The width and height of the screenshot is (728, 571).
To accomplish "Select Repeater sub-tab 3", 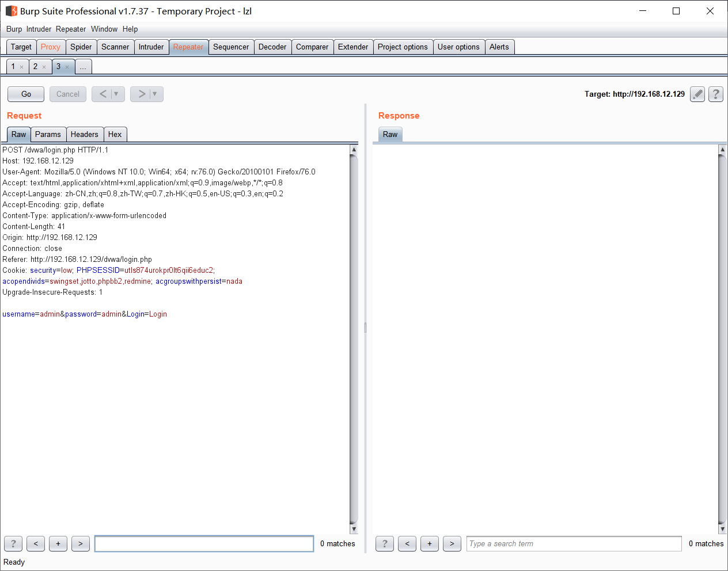I will click(58, 67).
